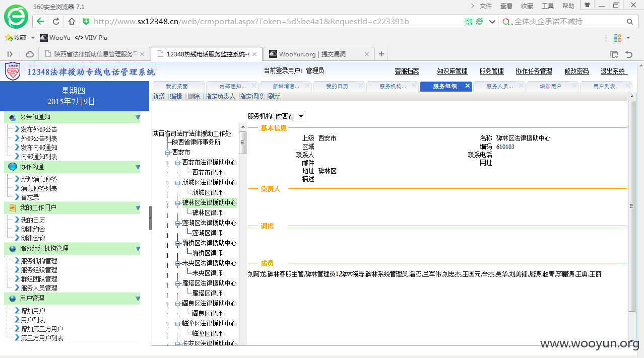
Task: Click 12348 system logo shield icon
Action: (13, 71)
